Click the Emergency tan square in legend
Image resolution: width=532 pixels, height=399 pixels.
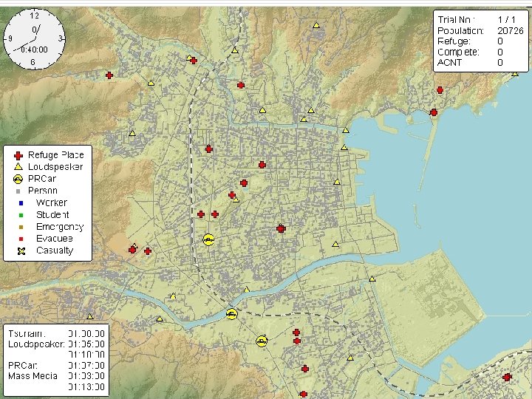[21, 227]
